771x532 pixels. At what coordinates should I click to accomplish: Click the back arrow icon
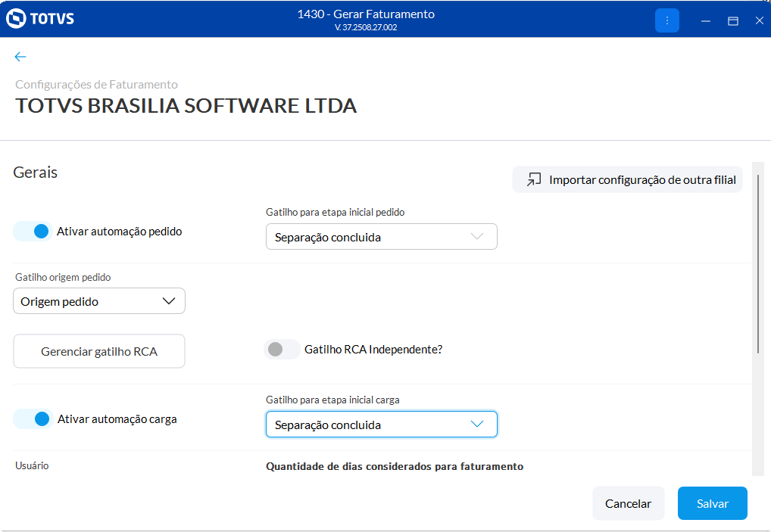point(20,57)
